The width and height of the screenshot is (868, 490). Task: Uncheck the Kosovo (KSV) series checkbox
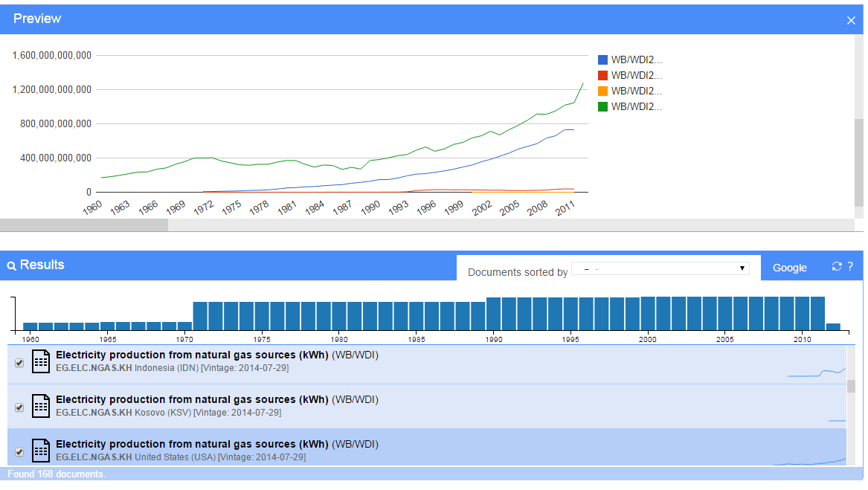(x=20, y=407)
